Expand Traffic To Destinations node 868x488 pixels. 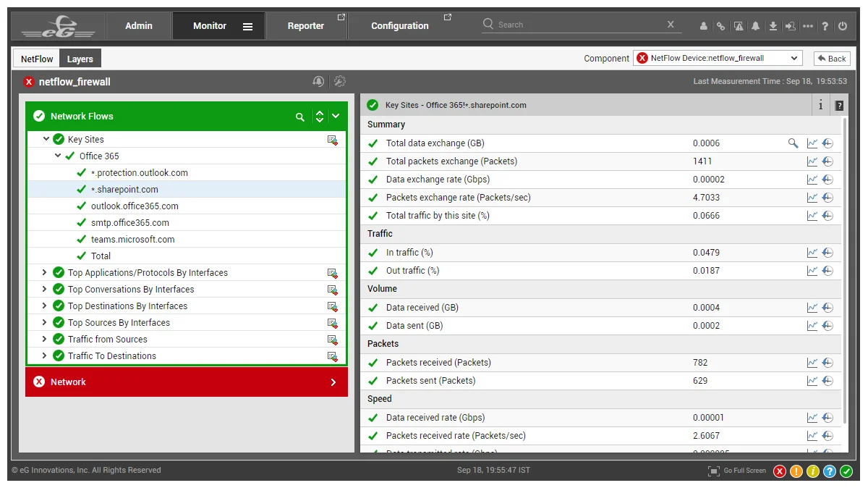(x=44, y=356)
